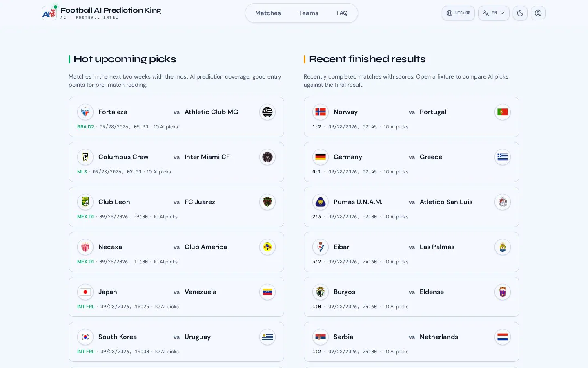
Task: Click the Venezuela flag icon
Action: click(267, 292)
